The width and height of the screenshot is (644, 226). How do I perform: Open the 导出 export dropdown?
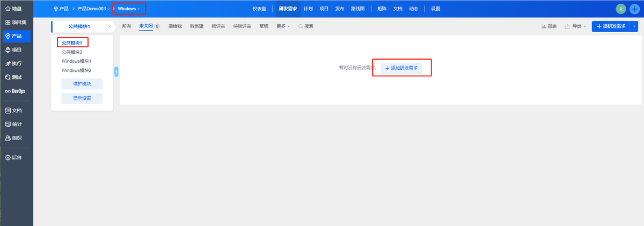click(x=575, y=26)
